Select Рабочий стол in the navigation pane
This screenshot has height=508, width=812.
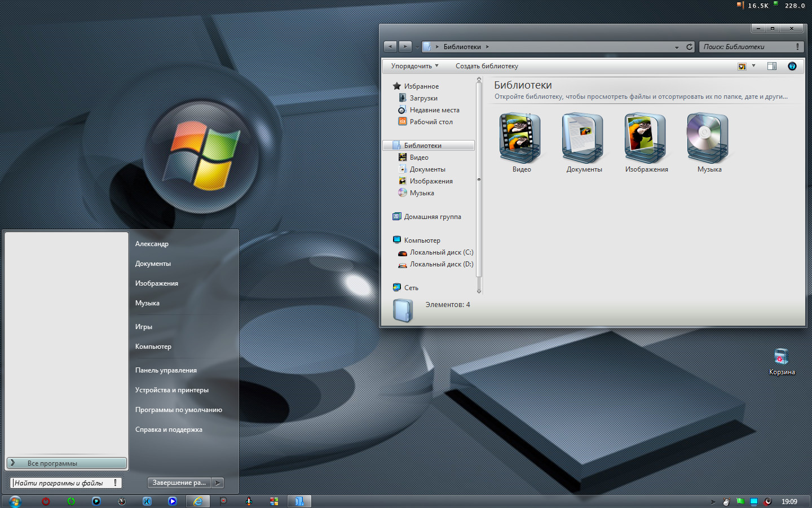pos(425,122)
